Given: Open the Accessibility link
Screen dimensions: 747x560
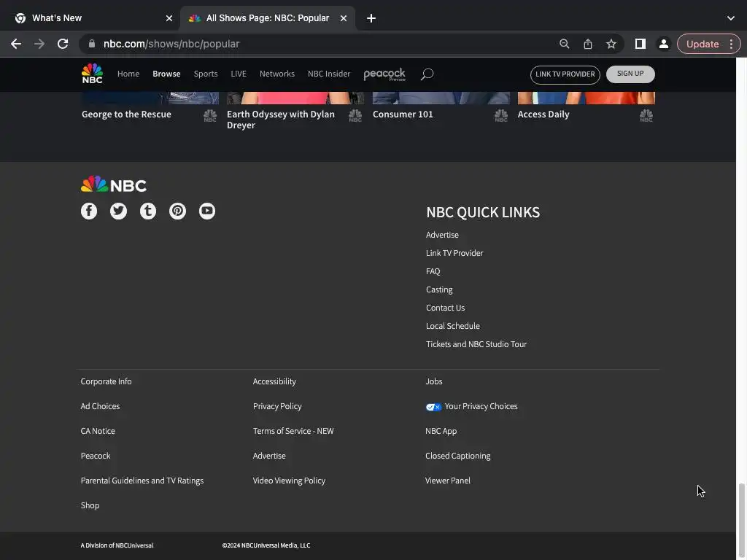Looking at the screenshot, I should 274,381.
